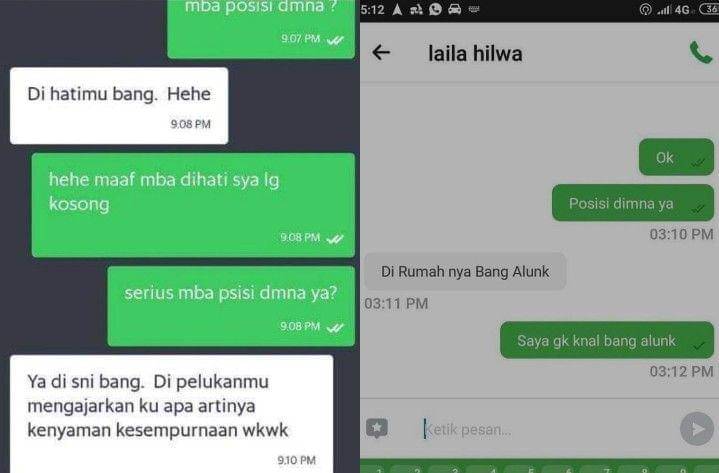Tap the back arrow in chat header
This screenshot has width=719, height=473.
(381, 53)
